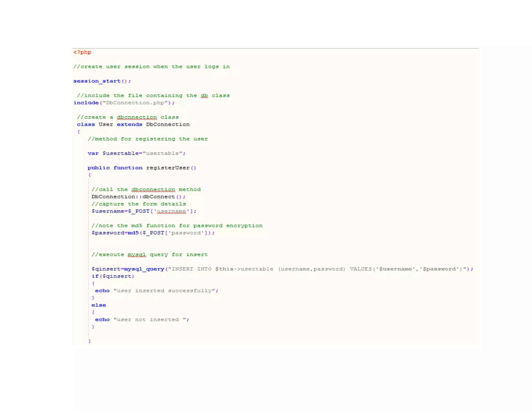Click the $password=md5 assignment line
532x411 pixels.
pos(153,233)
